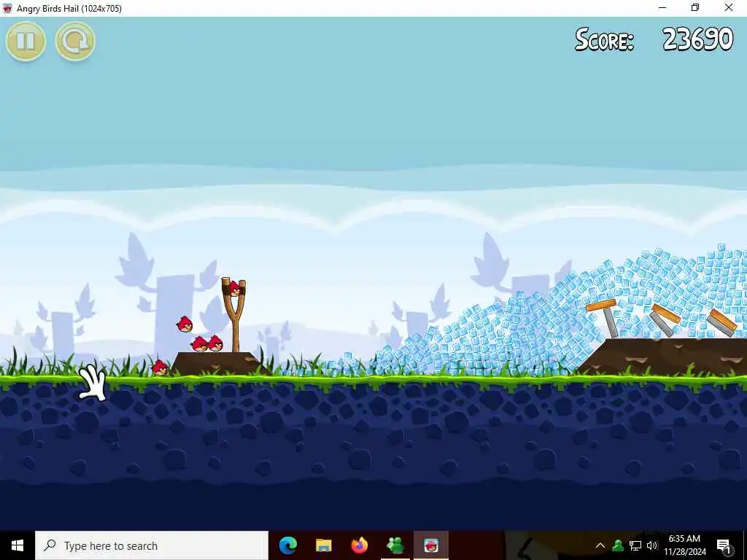Pause the Angry Birds game
Image resolution: width=747 pixels, height=560 pixels.
[26, 41]
